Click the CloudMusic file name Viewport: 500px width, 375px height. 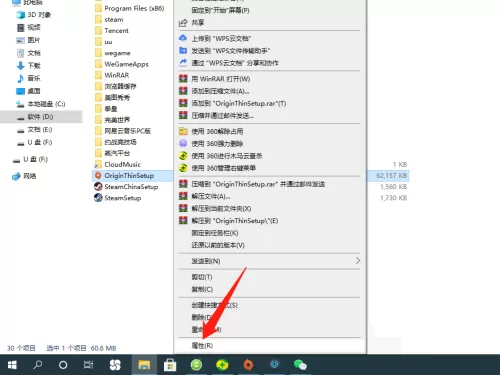click(123, 164)
